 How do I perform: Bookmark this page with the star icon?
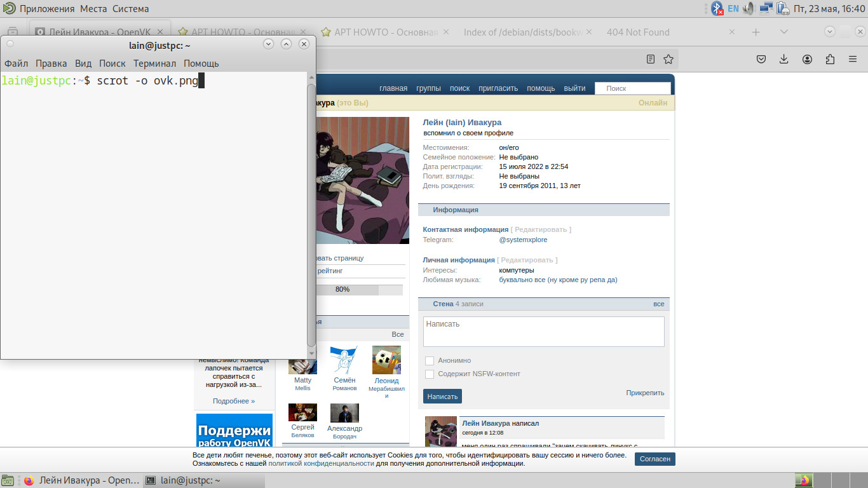[x=668, y=59]
